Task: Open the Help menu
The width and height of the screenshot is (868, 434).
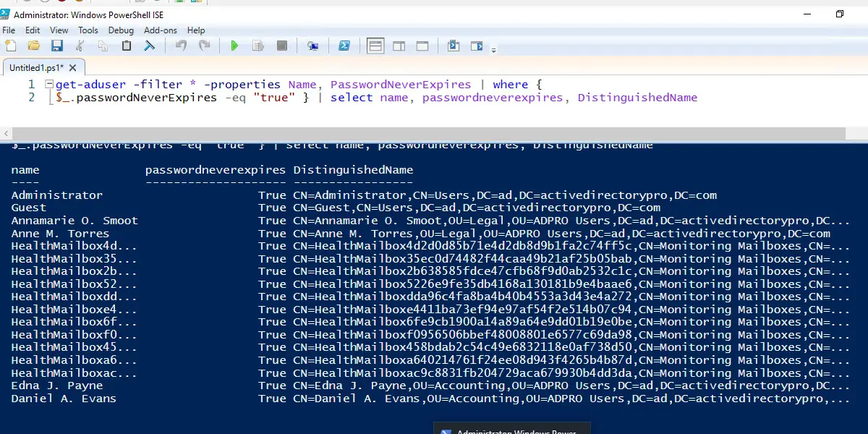Action: [196, 30]
